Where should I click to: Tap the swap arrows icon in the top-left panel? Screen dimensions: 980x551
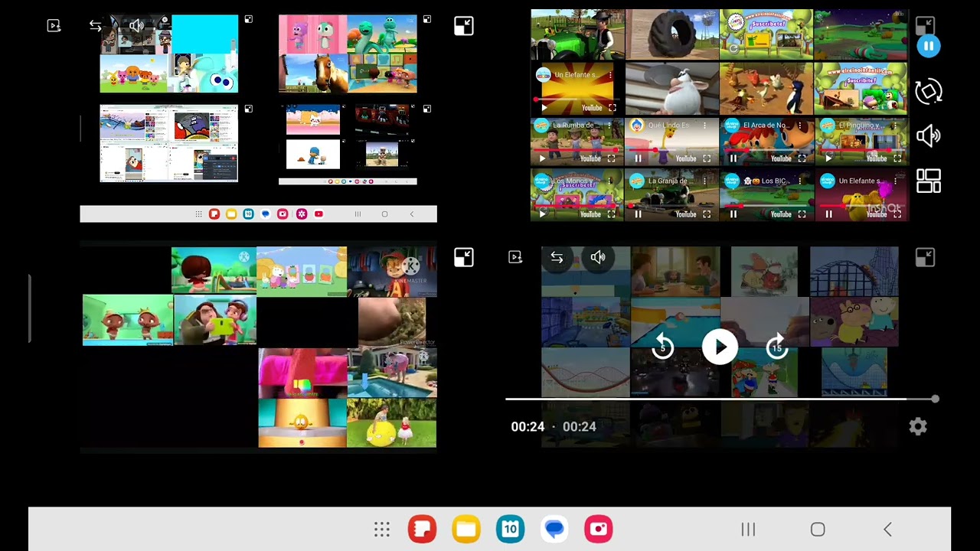pos(95,26)
